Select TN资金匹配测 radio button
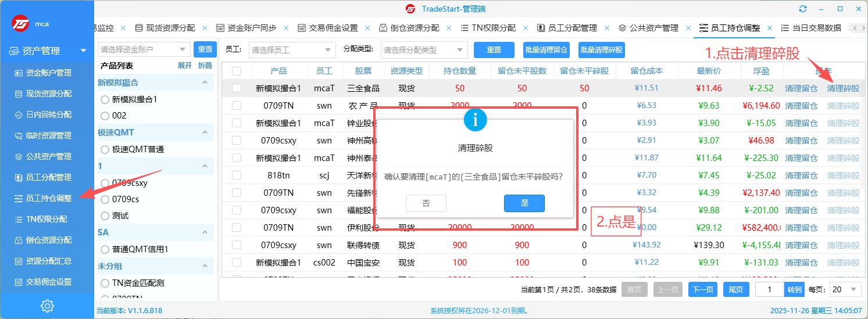The image size is (868, 319). tap(105, 283)
